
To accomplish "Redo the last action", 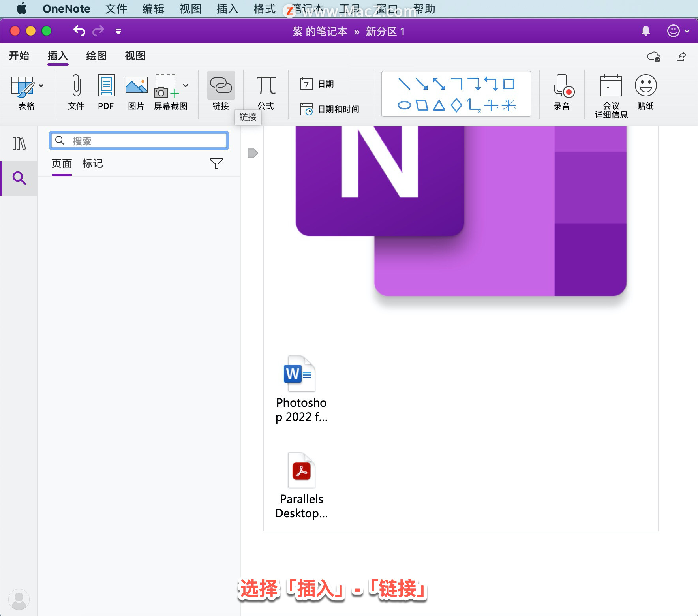I will [x=98, y=31].
